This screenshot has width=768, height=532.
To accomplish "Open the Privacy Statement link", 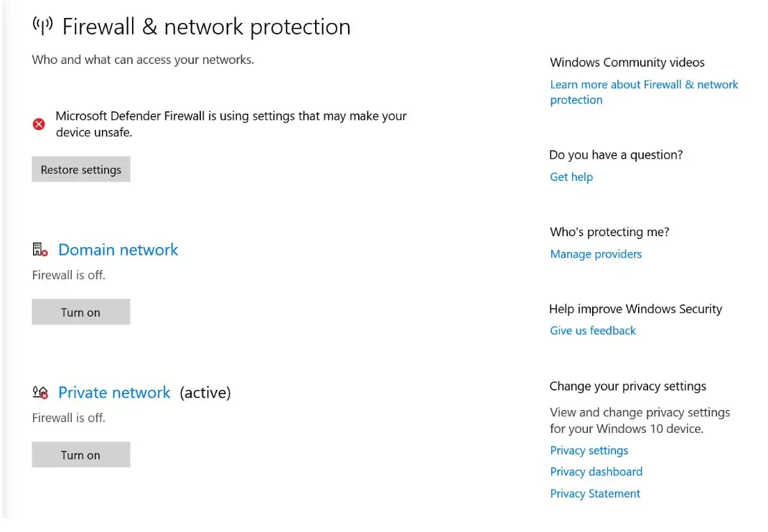I will 594,493.
